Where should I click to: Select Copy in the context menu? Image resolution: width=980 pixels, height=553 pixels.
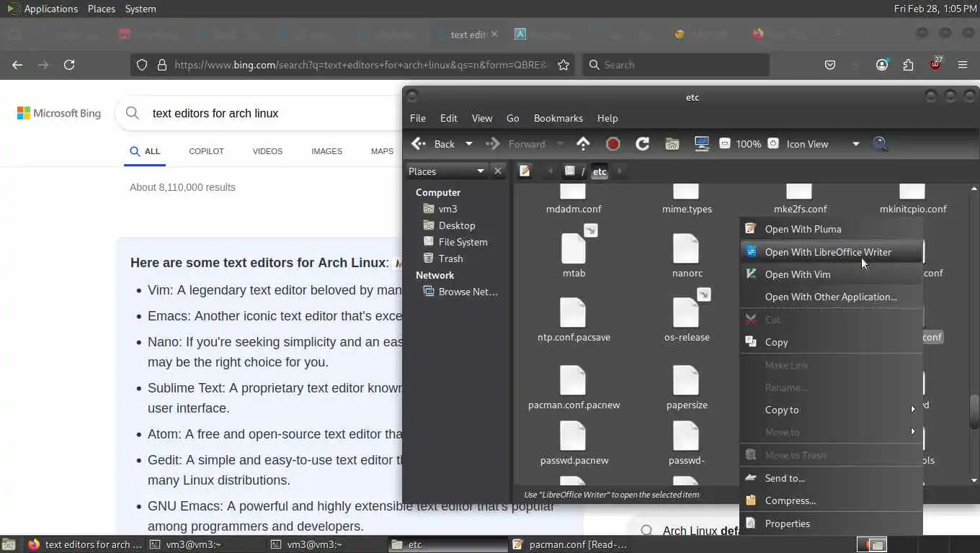pyautogui.click(x=831, y=342)
